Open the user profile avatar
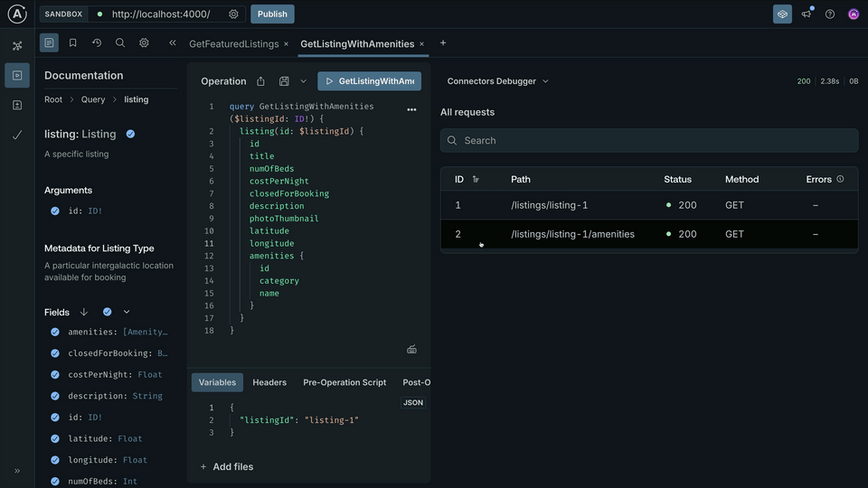 pos(854,14)
